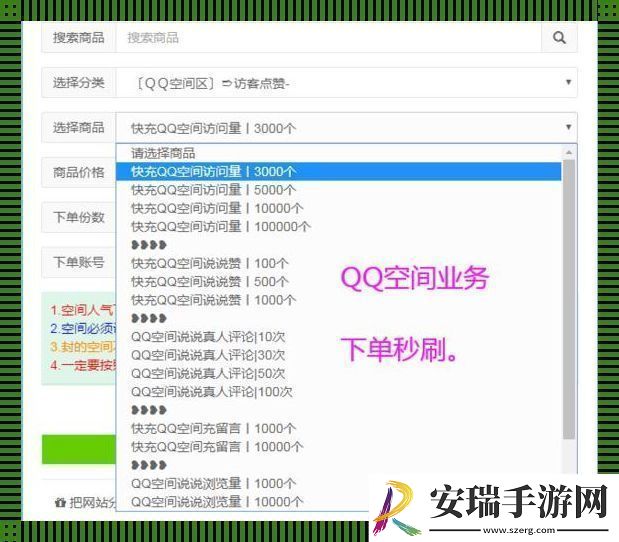Click the 选择商品 label
The height and width of the screenshot is (542, 619).
(x=79, y=128)
